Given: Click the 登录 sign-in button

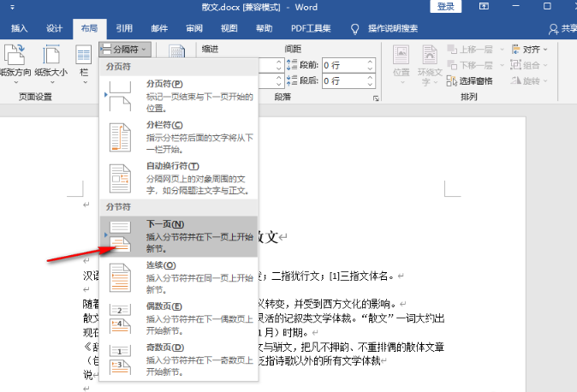Looking at the screenshot, I should click(446, 6).
